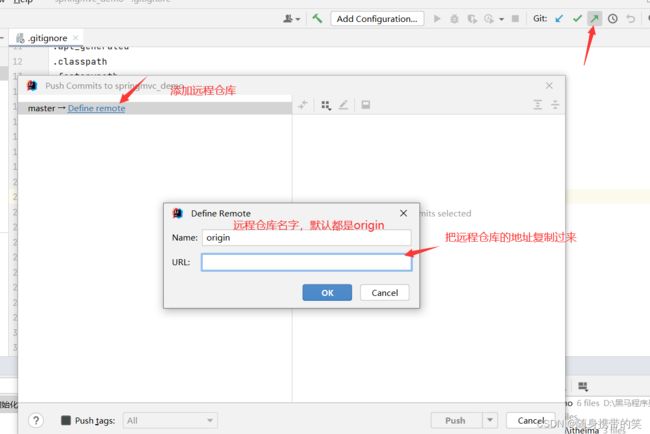The width and height of the screenshot is (650, 434).
Task: Click the Git push arrow icon
Action: [594, 19]
